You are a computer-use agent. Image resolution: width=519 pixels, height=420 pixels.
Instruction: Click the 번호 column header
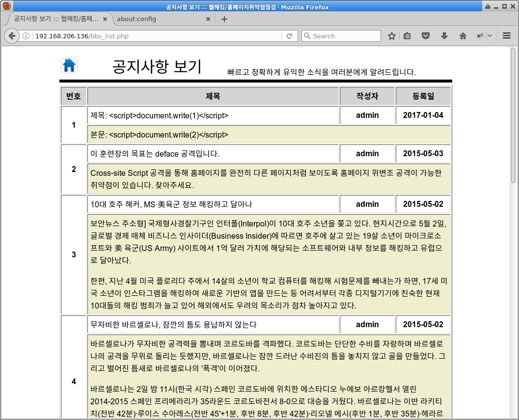(74, 96)
